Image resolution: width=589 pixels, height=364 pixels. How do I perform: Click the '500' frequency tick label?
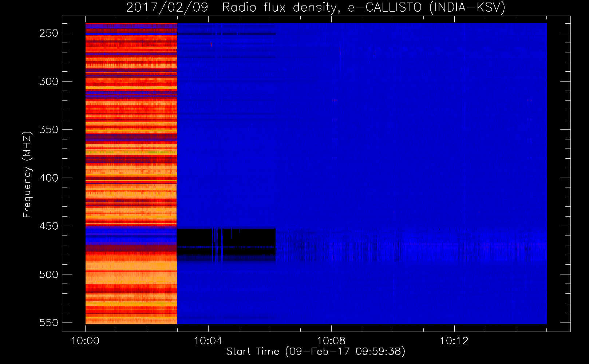(x=49, y=274)
